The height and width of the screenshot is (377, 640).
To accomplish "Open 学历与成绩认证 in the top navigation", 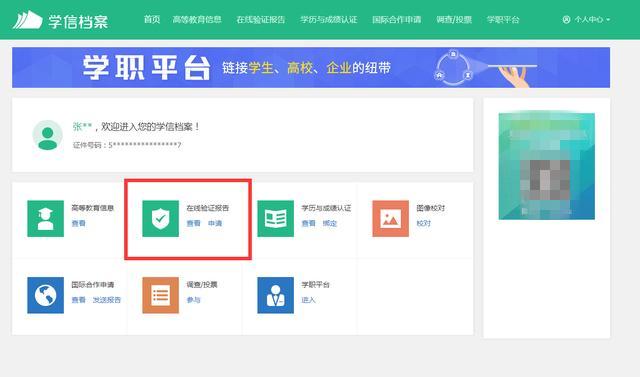I will (x=329, y=20).
